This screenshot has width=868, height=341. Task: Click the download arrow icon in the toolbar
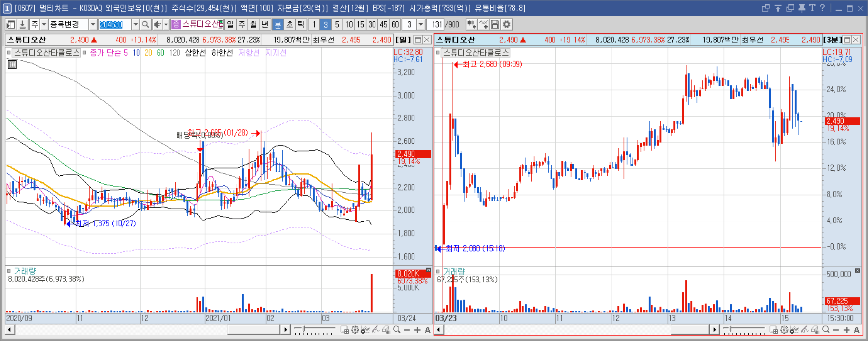(22, 24)
